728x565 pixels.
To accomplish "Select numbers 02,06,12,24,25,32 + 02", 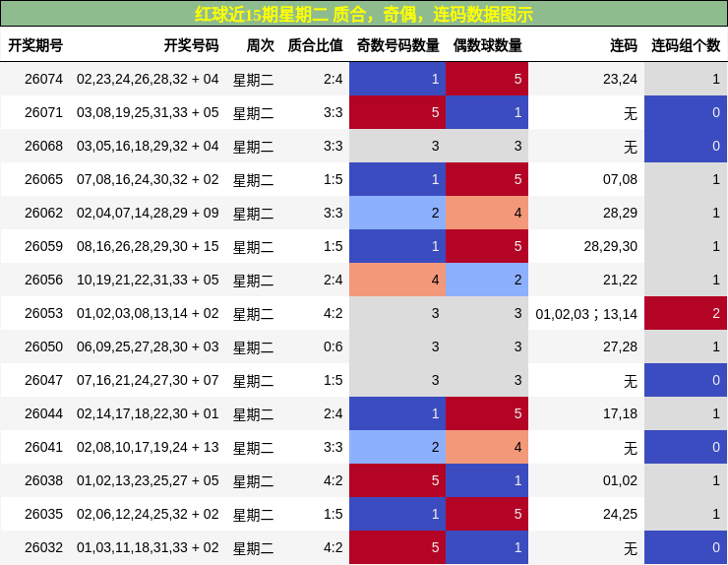I will point(148,514).
